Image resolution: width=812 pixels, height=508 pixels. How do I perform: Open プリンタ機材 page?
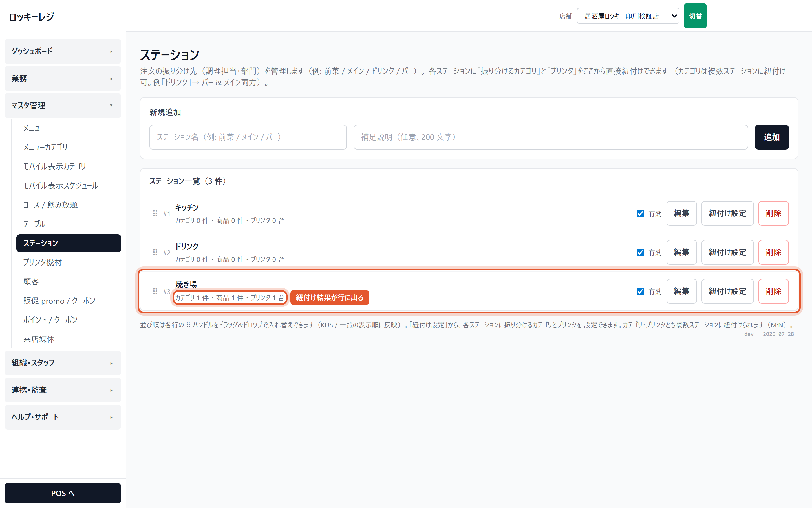point(69,262)
